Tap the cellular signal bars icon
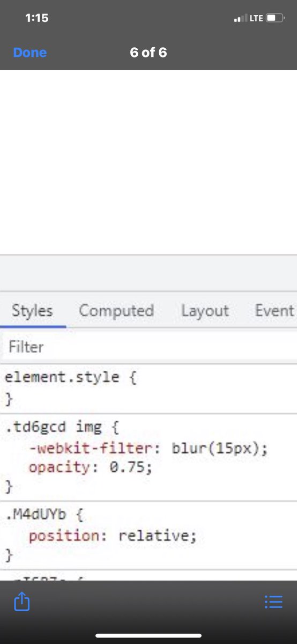297x644 pixels. click(x=241, y=19)
